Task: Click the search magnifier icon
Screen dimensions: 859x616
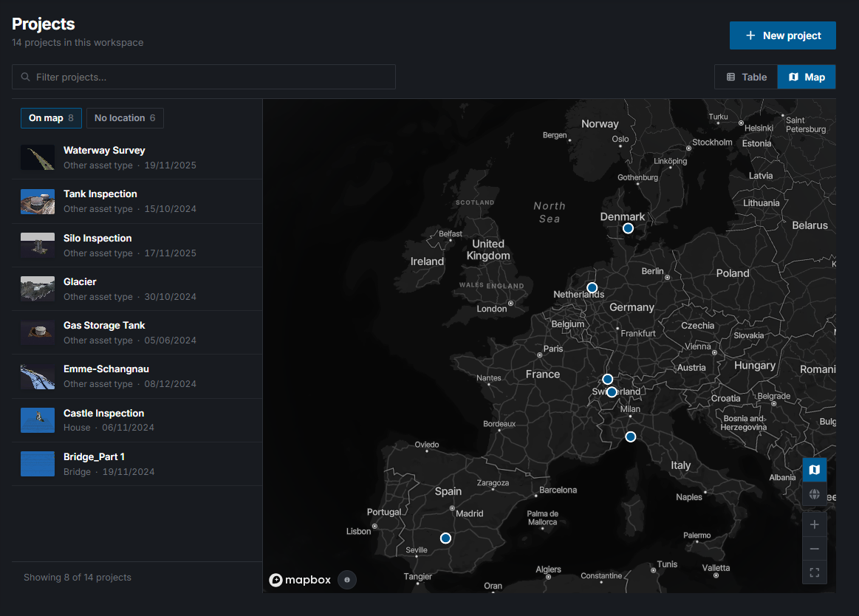Action: (x=25, y=77)
